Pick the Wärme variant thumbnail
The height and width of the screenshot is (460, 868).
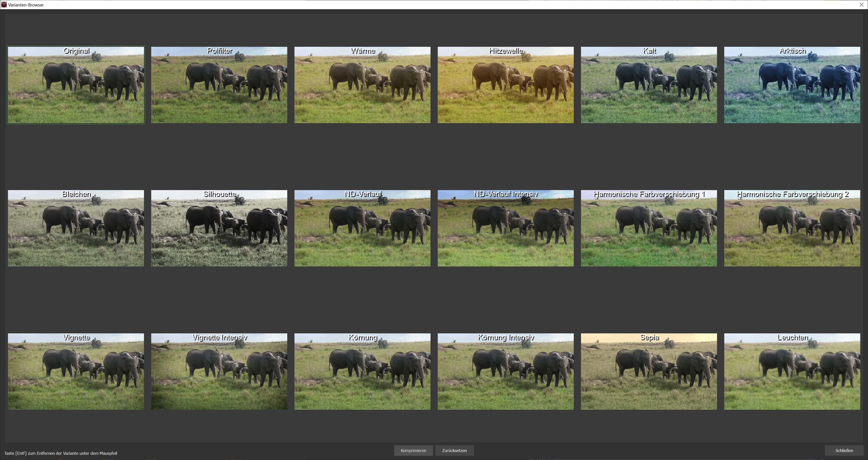tap(362, 85)
